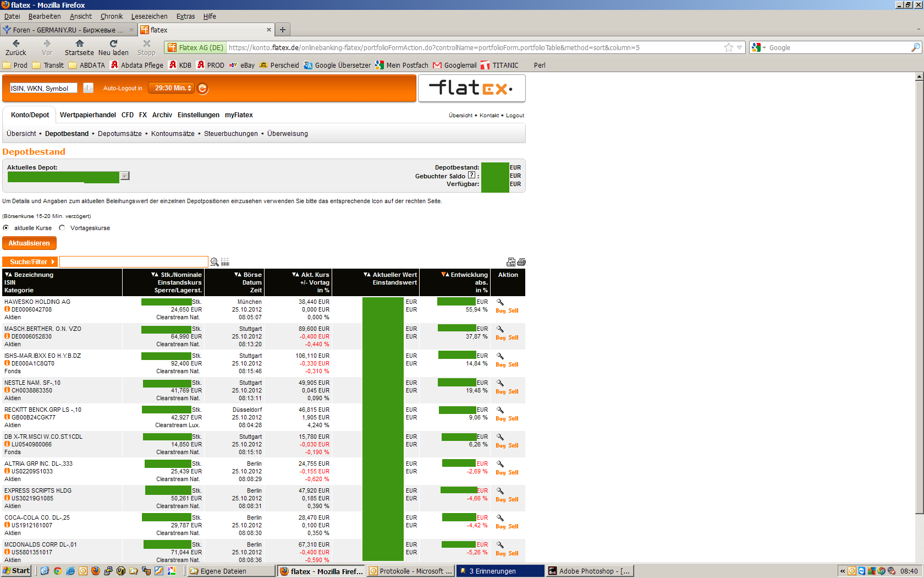Click Buy for HAWESKO HOLDING AG

[x=501, y=311]
